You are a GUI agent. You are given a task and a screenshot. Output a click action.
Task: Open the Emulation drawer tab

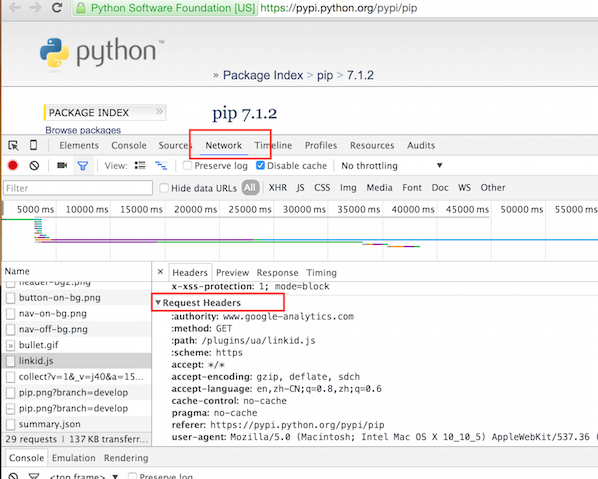(74, 458)
